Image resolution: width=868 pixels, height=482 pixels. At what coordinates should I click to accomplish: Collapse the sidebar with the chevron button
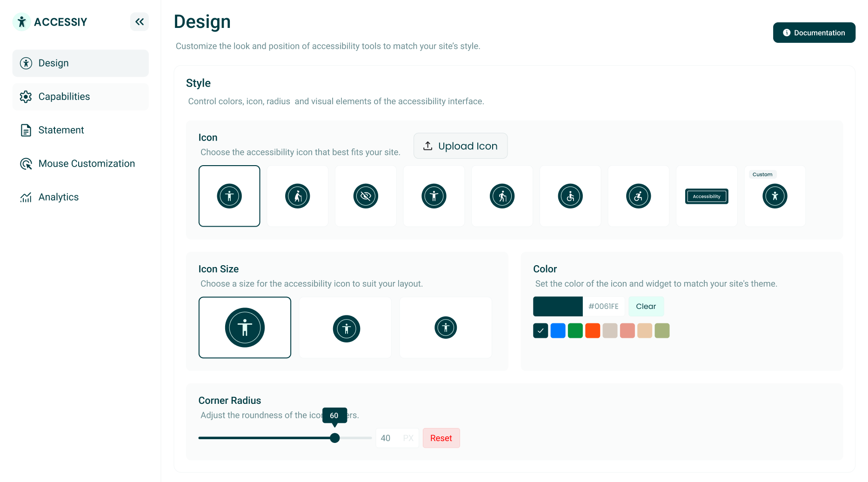139,21
